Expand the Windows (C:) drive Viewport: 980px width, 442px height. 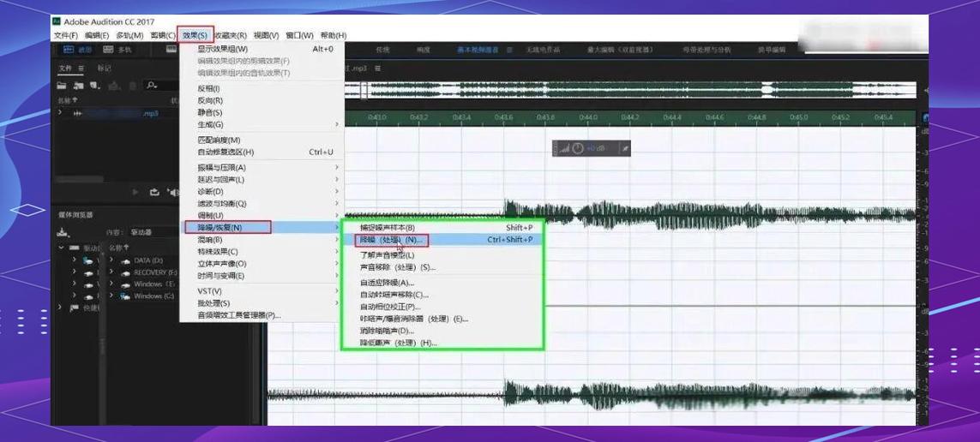tap(112, 296)
